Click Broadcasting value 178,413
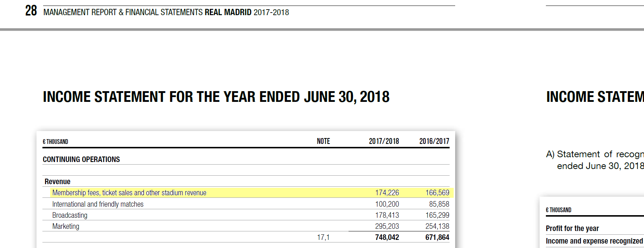This screenshot has height=248, width=644. (x=387, y=215)
